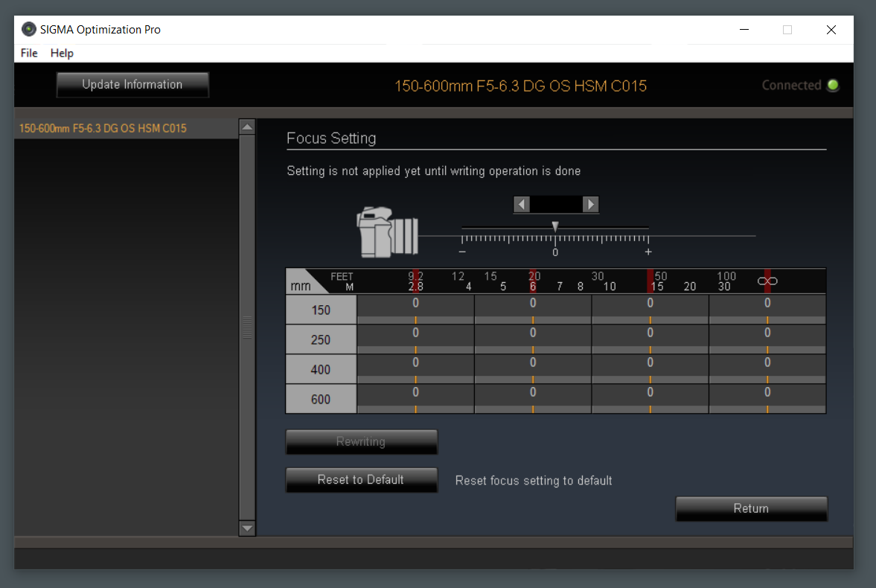Click the SIGMA Optimization Pro app icon
Viewport: 876px width, 588px height.
(x=28, y=29)
